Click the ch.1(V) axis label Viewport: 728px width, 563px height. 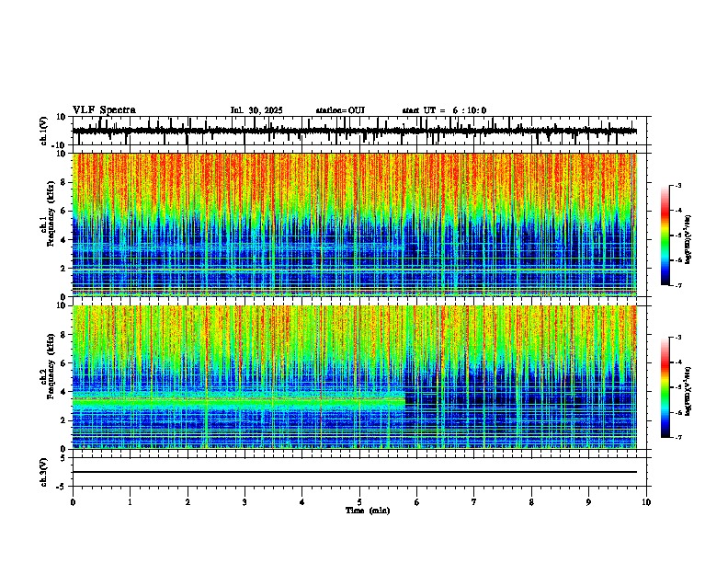(x=44, y=131)
